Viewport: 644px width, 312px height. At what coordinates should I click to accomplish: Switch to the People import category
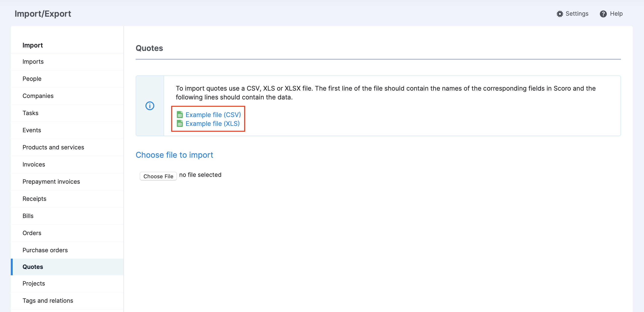point(32,79)
